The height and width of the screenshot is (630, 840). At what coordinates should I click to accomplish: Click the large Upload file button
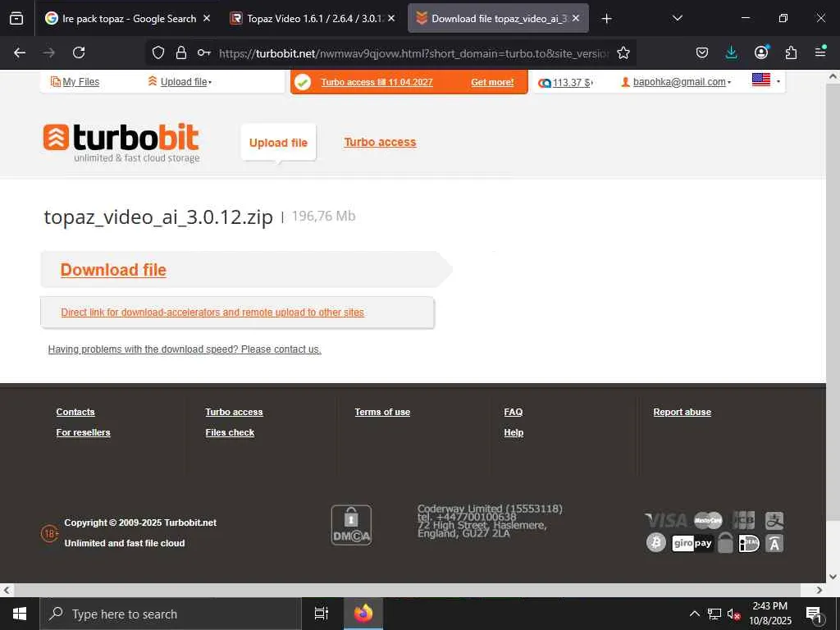[279, 143]
